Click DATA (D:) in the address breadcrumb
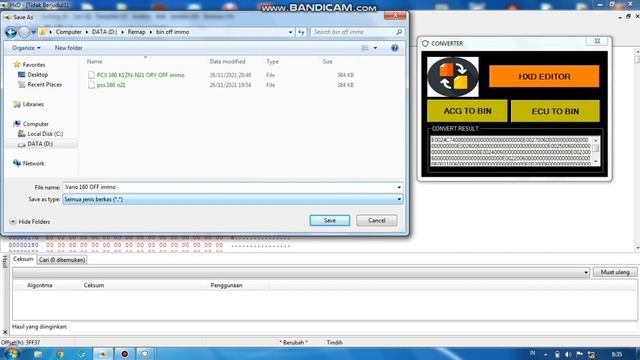640x360 pixels. 104,32
